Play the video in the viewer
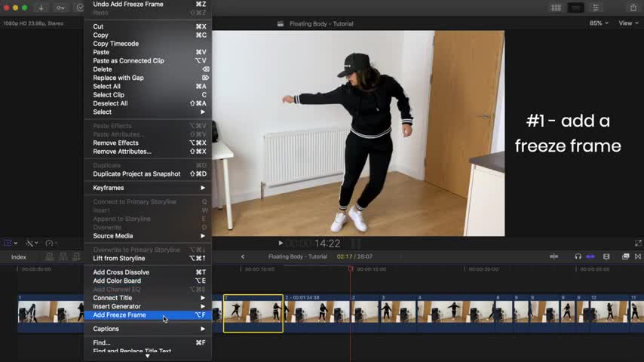Image resolution: width=644 pixels, height=362 pixels. pyautogui.click(x=281, y=244)
